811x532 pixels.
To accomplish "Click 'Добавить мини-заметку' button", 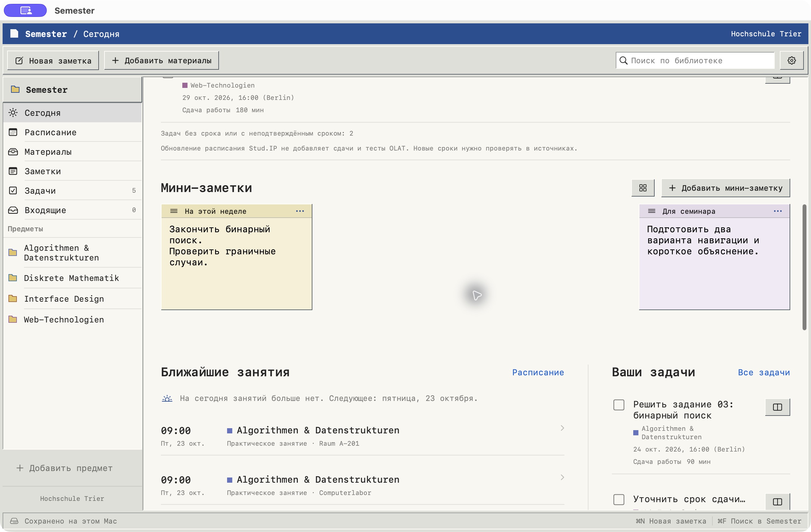I will click(x=725, y=188).
